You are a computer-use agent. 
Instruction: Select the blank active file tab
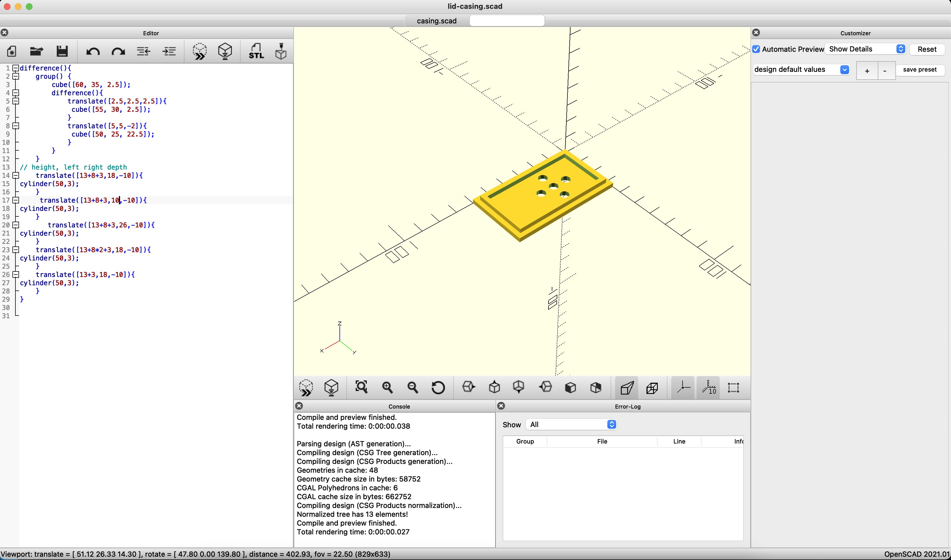[x=507, y=21]
